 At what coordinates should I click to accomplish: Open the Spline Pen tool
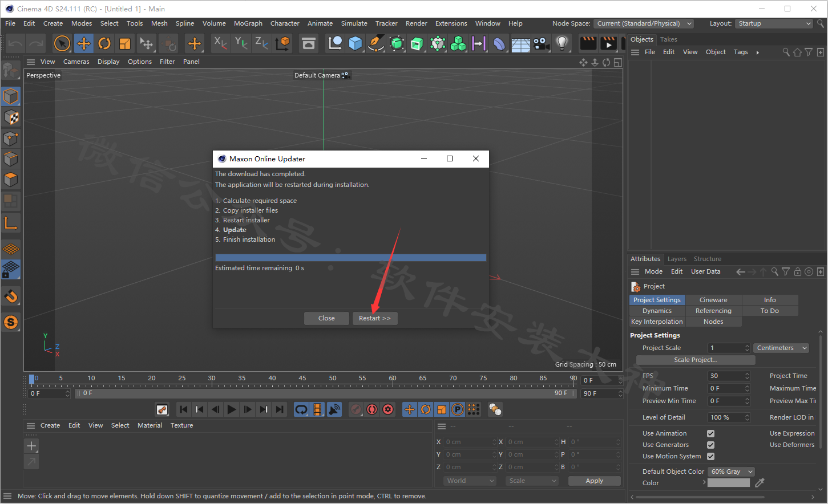(x=376, y=43)
